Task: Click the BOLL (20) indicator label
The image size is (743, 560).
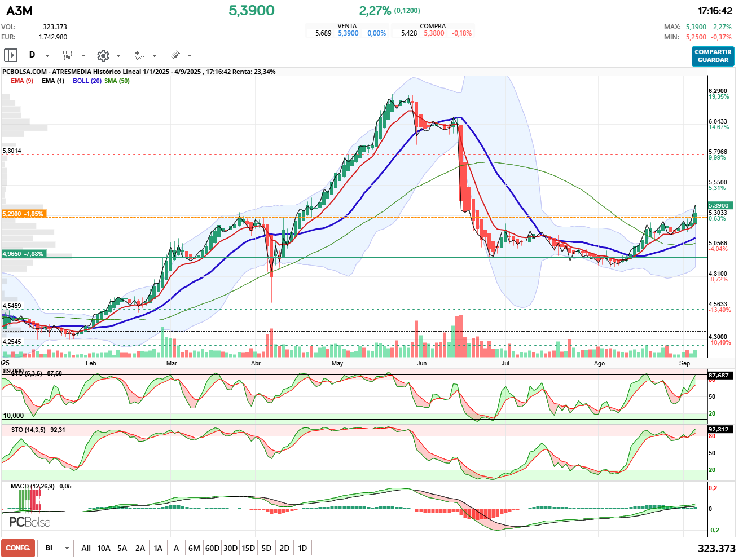Action: coord(87,81)
